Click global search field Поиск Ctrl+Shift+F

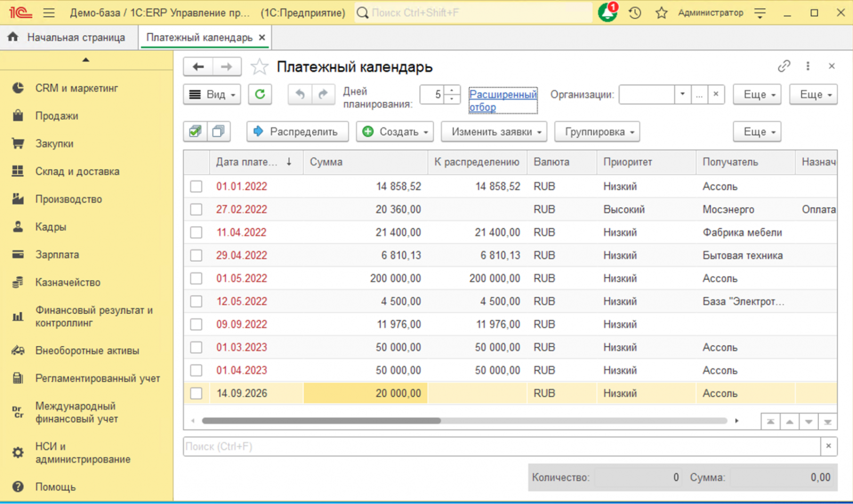[473, 13]
